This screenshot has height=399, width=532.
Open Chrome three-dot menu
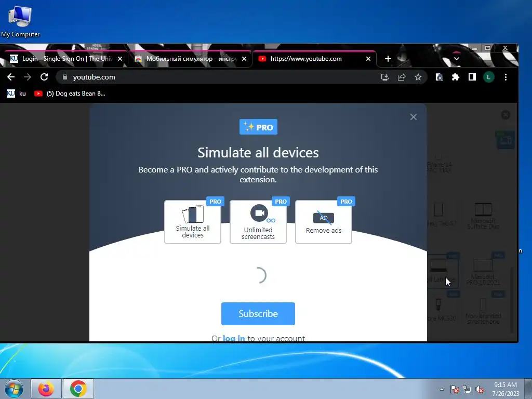506,77
